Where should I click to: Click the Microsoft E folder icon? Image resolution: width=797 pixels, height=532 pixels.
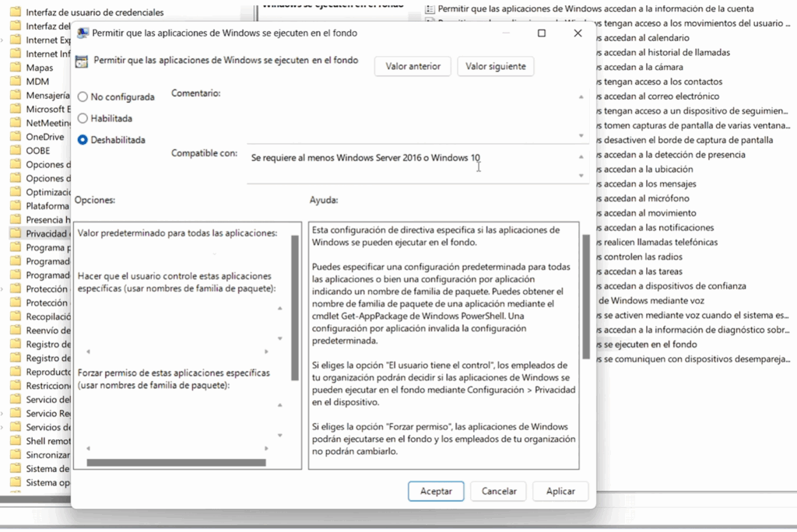click(16, 109)
